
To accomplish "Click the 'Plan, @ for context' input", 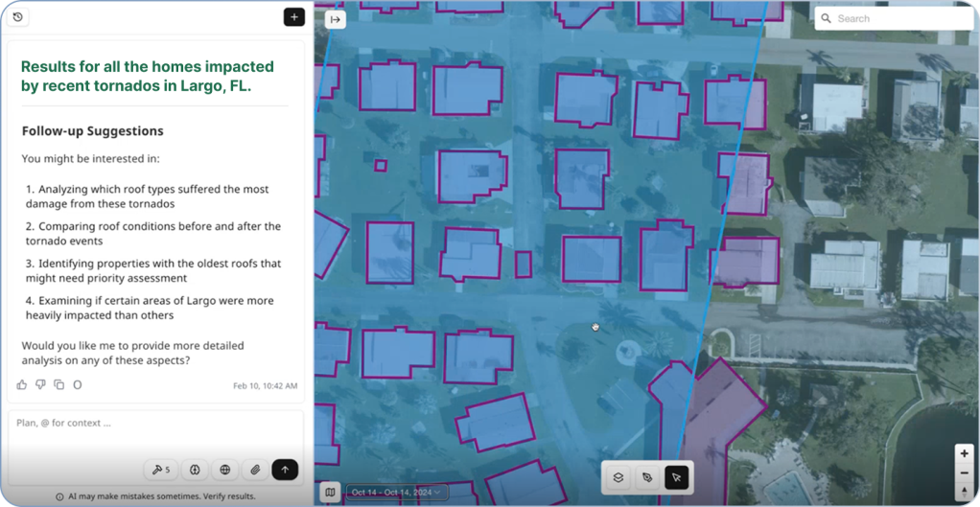I will pyautogui.click(x=153, y=423).
